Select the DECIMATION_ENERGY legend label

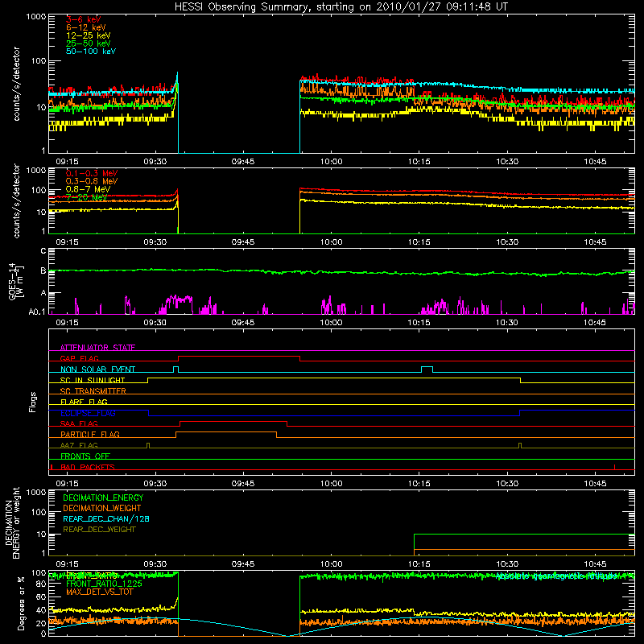click(103, 497)
